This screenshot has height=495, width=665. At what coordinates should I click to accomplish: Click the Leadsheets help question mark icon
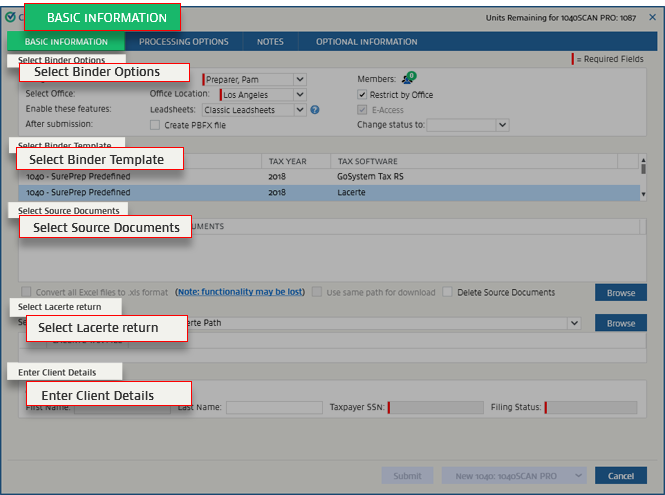tap(314, 109)
